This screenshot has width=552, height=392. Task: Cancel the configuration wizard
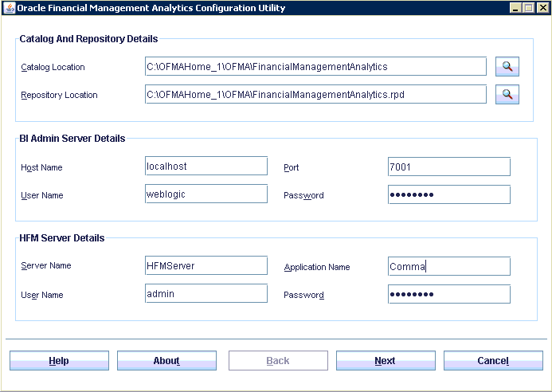click(x=493, y=360)
